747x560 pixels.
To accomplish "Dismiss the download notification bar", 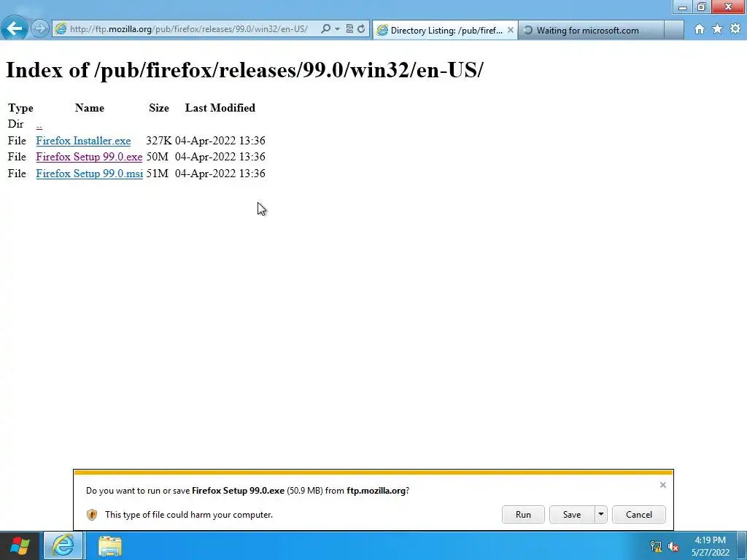I will pos(662,485).
